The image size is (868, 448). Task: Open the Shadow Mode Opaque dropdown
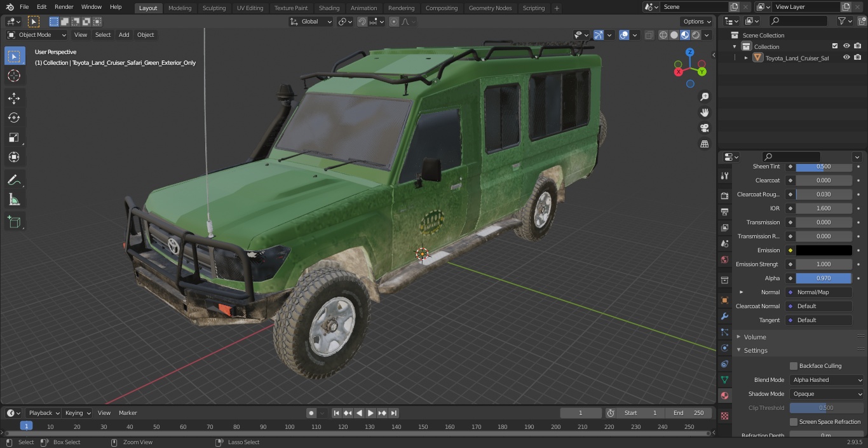[827, 394]
